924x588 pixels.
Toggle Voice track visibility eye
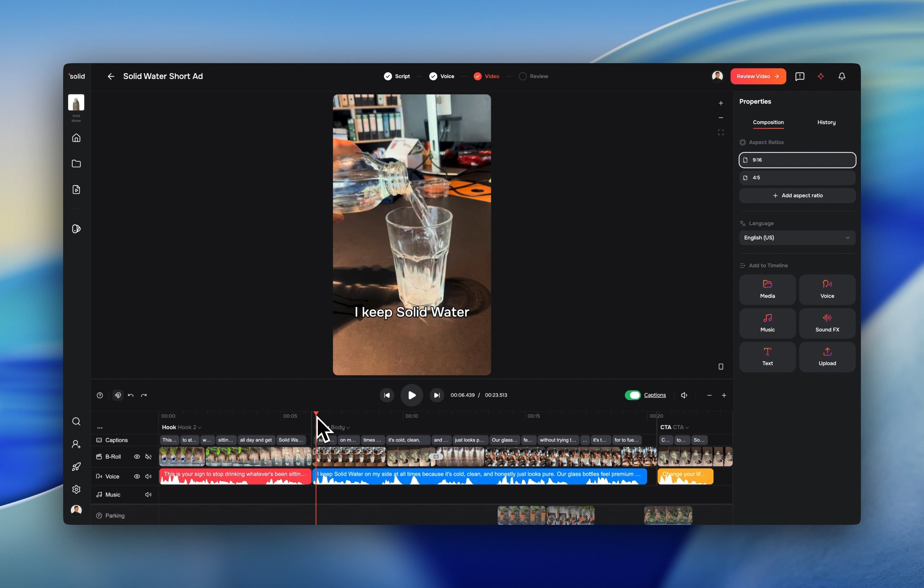click(137, 477)
